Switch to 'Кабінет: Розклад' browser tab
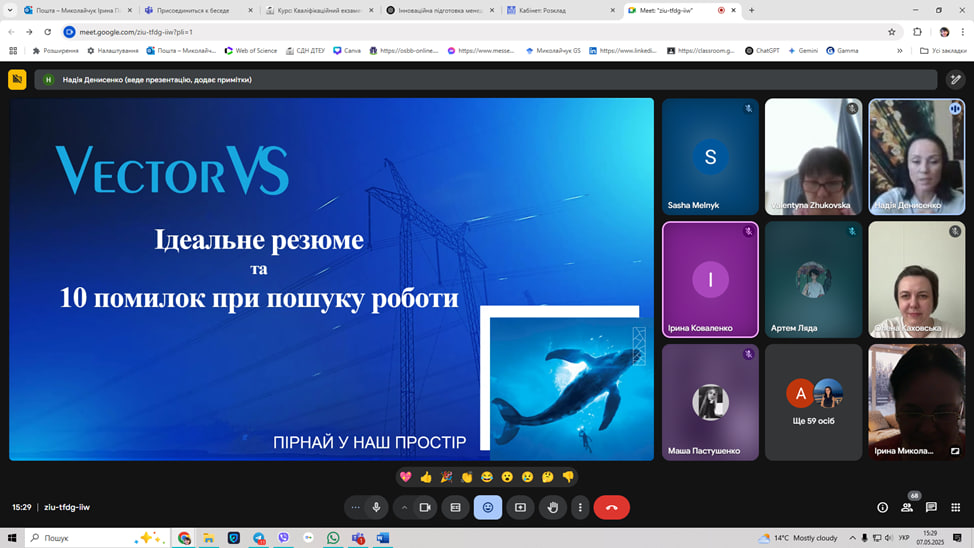 pyautogui.click(x=560, y=11)
